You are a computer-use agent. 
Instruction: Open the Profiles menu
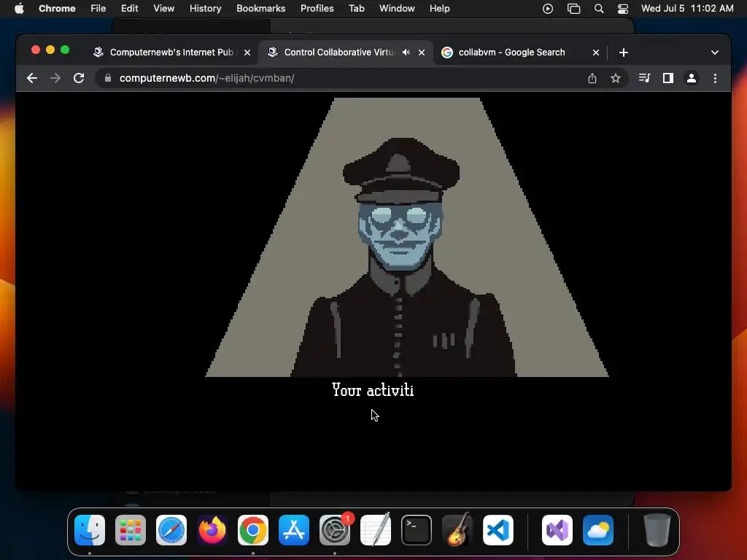tap(317, 9)
